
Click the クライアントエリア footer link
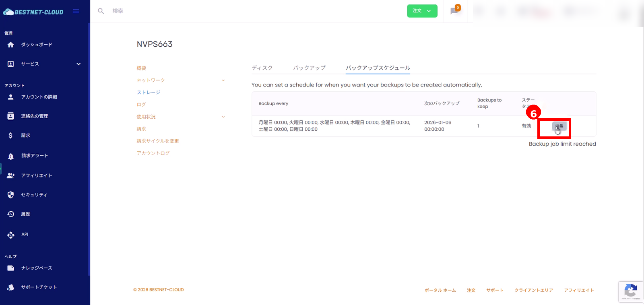coord(533,290)
